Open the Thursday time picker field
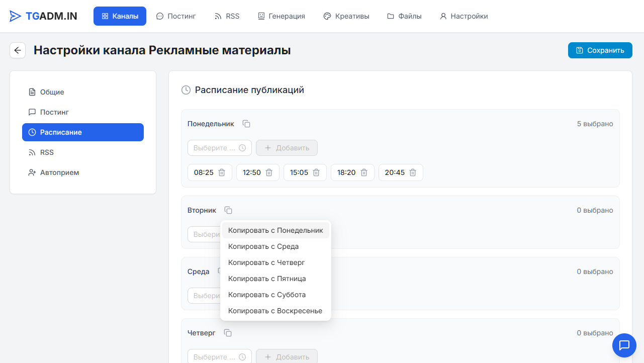 click(x=219, y=357)
